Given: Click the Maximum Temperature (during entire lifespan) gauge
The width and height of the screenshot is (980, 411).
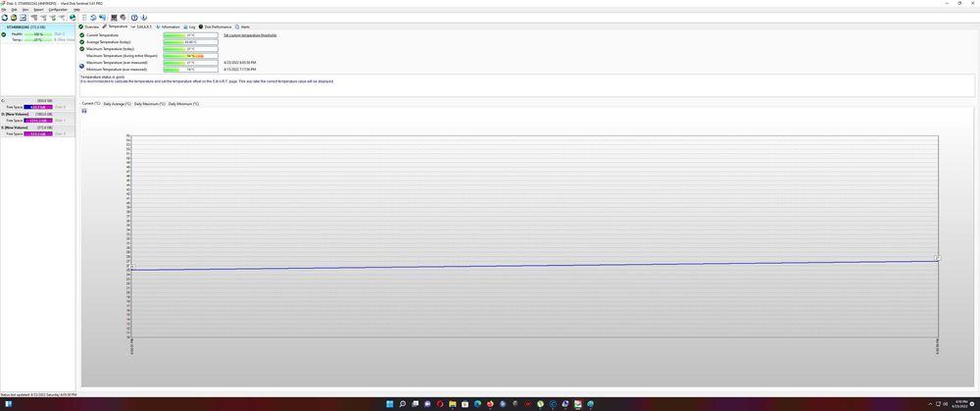Looking at the screenshot, I should pyautogui.click(x=191, y=56).
